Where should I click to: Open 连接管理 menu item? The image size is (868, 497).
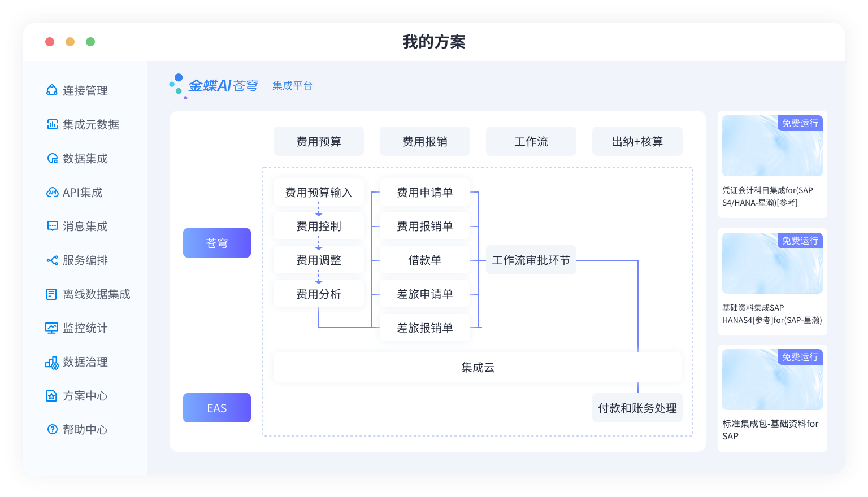(x=85, y=90)
